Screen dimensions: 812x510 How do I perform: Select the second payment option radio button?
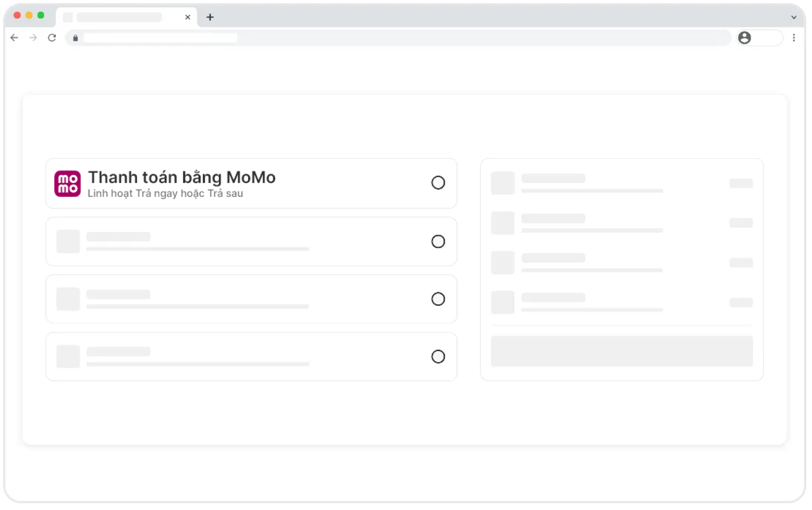click(438, 242)
